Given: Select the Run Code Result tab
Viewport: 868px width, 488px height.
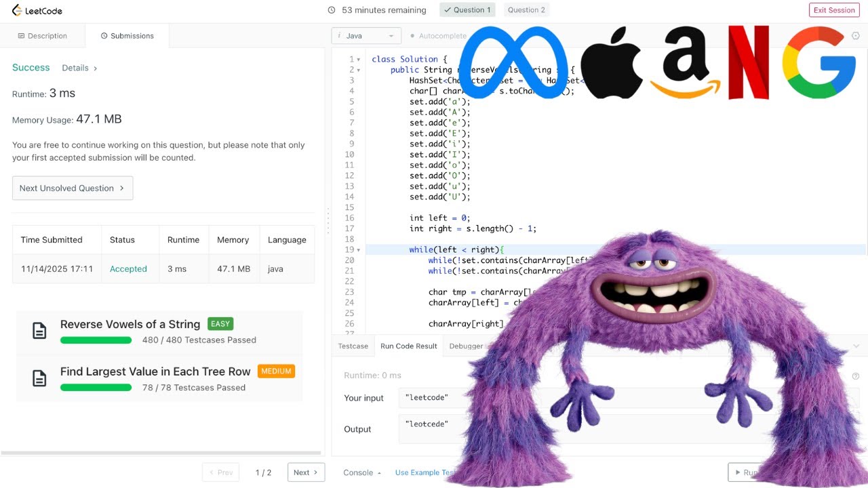Looking at the screenshot, I should tap(408, 346).
